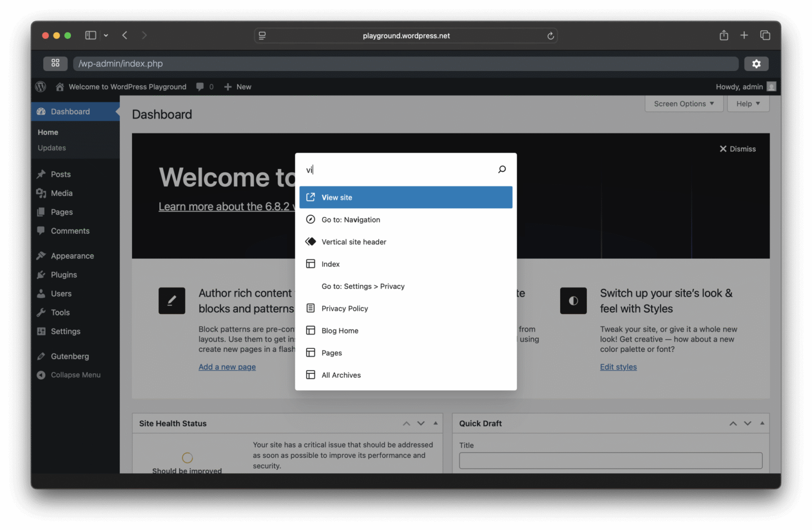Click the Quick Draft Title field

click(x=611, y=460)
